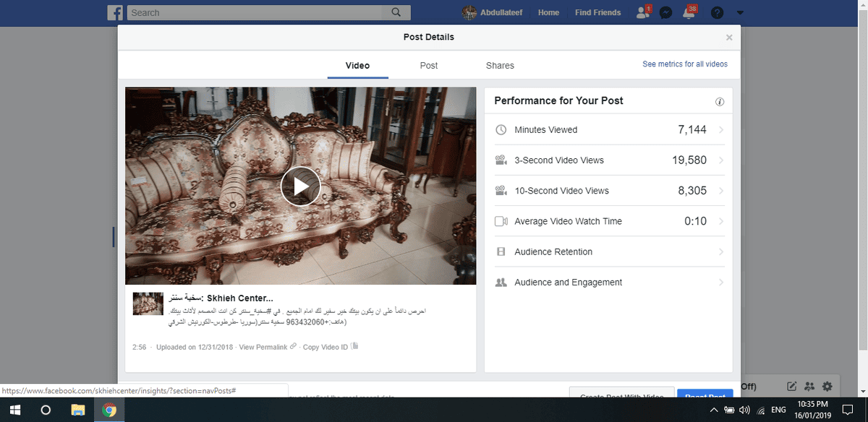Viewport: 868px width, 422px height.
Task: Open friend requests icon with badge
Action: [643, 12]
